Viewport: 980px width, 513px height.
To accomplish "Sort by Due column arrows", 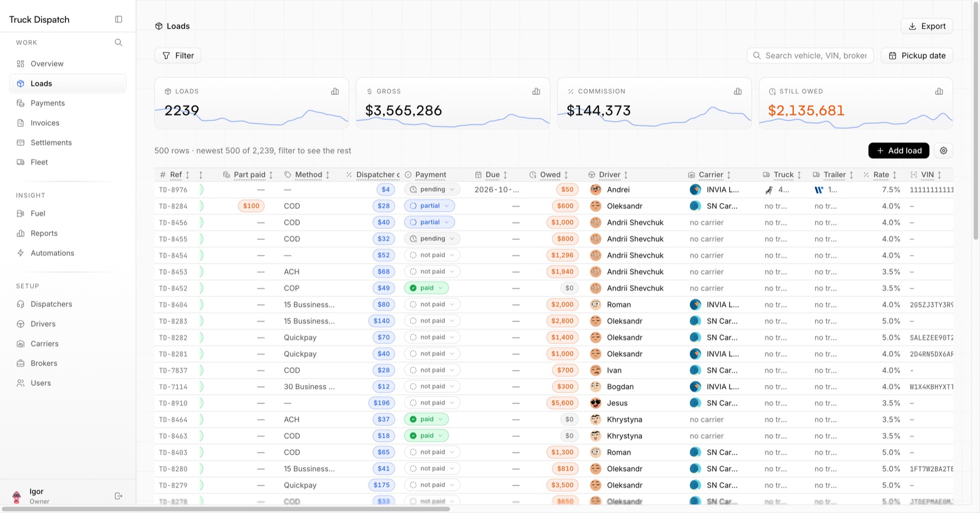I will (505, 175).
